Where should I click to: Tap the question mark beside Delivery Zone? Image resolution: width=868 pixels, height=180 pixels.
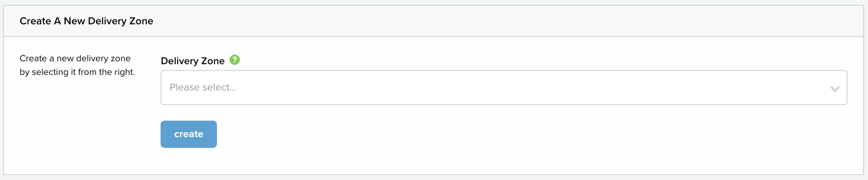235,60
